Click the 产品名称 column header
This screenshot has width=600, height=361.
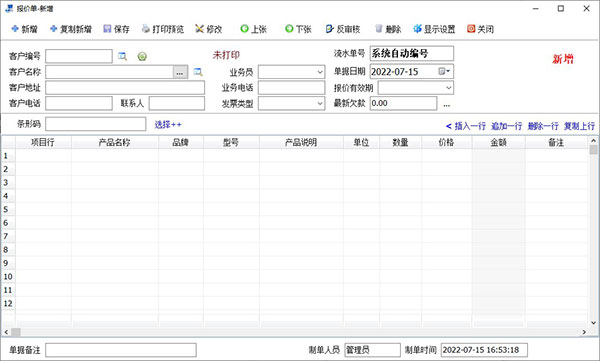pyautogui.click(x=114, y=142)
